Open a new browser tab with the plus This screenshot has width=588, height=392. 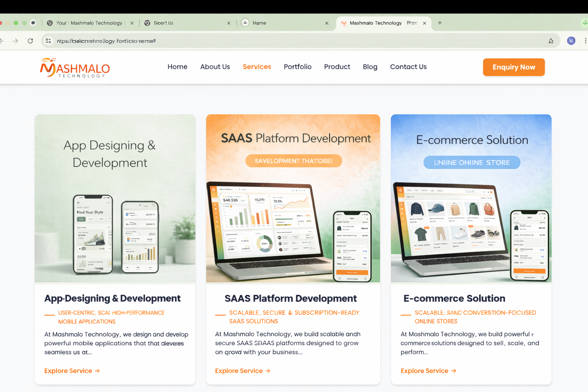tap(439, 23)
